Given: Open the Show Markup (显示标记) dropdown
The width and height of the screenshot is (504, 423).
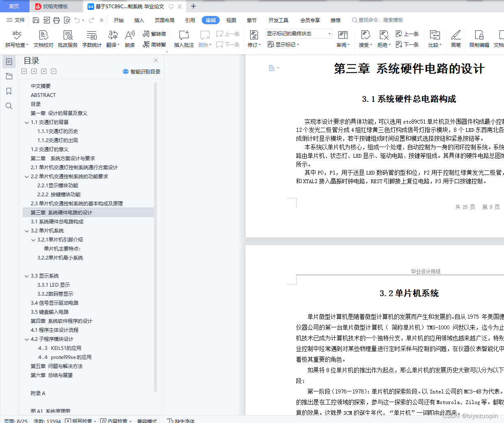Looking at the screenshot, I should (x=283, y=44).
